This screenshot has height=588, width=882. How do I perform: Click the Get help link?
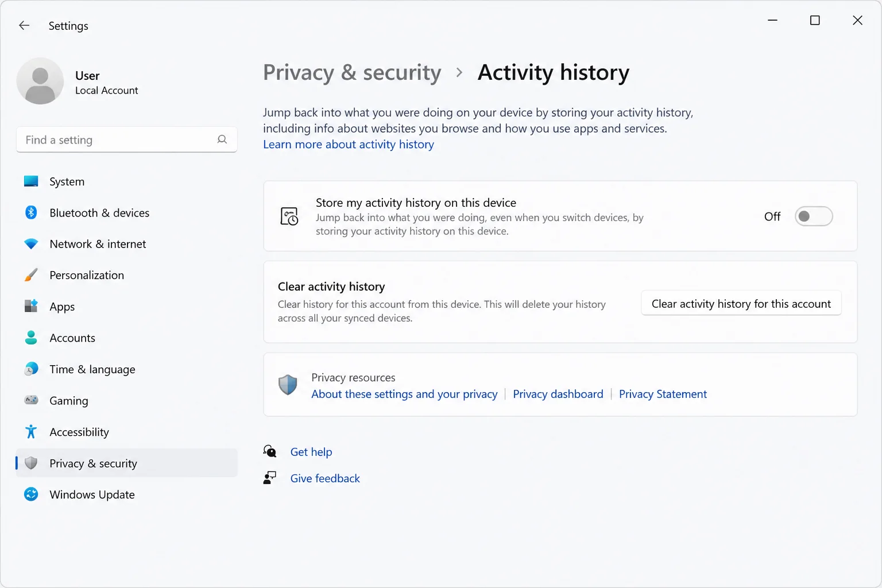(x=311, y=452)
